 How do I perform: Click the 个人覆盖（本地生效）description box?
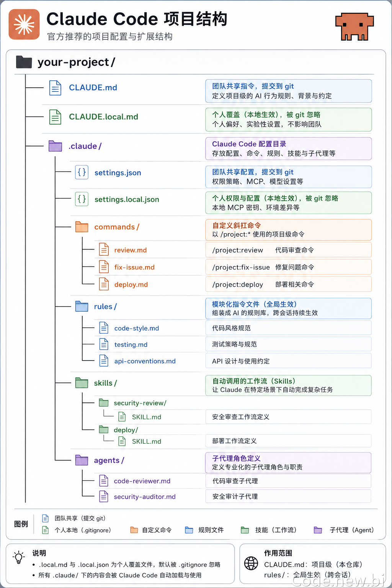tap(289, 119)
